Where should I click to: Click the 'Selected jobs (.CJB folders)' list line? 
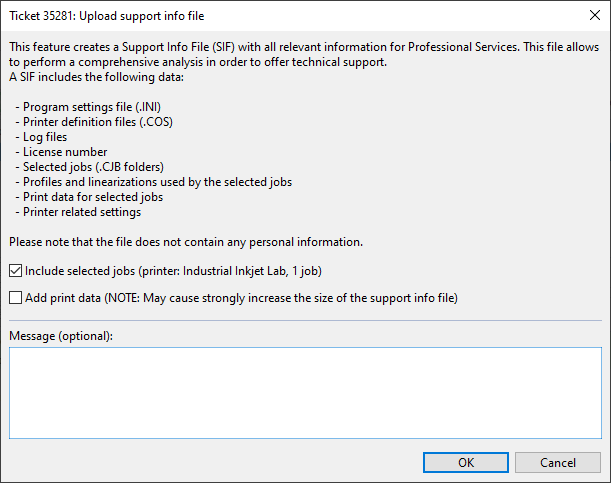(92, 167)
